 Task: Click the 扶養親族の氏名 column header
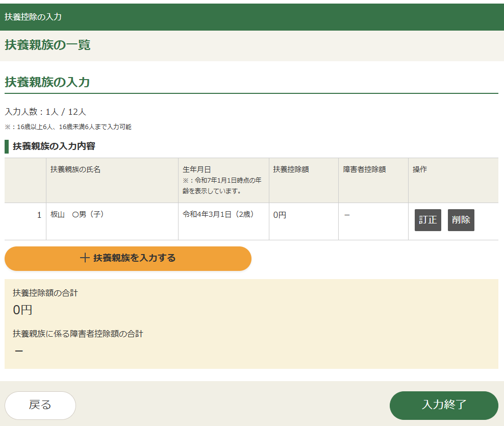[x=75, y=169]
